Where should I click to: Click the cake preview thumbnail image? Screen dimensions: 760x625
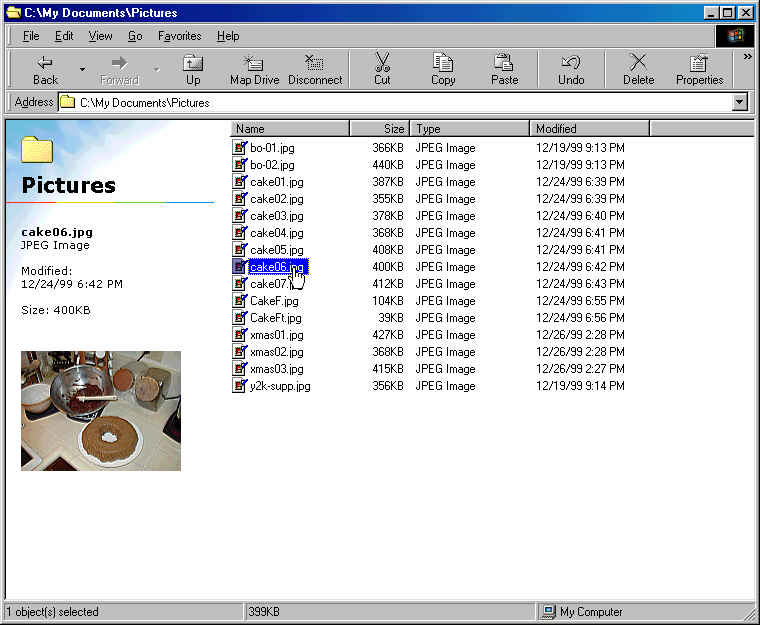(x=101, y=410)
